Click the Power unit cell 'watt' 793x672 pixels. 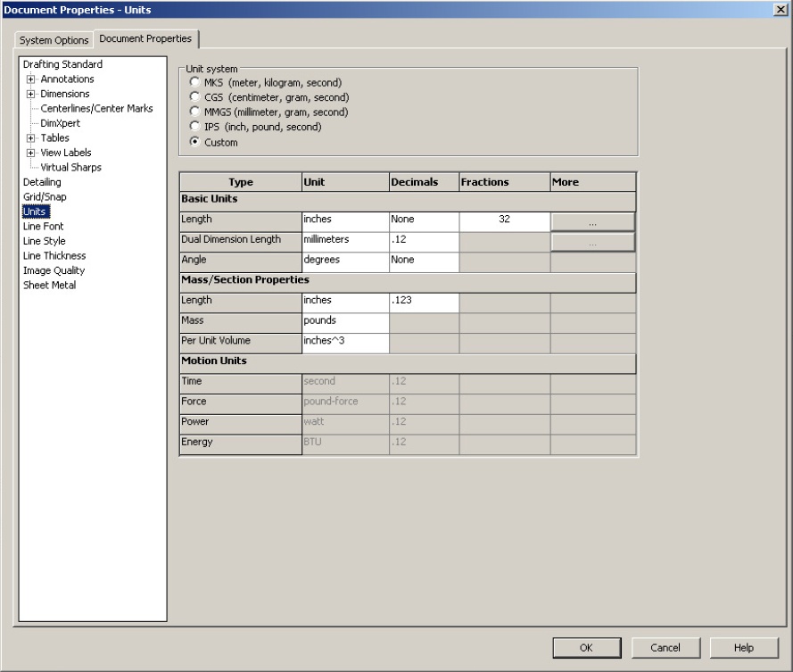(x=345, y=424)
